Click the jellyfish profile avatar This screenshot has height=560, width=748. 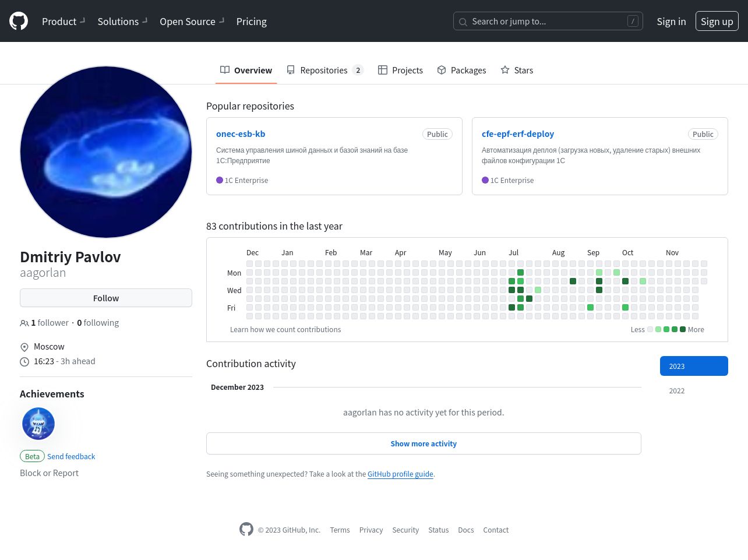106,152
